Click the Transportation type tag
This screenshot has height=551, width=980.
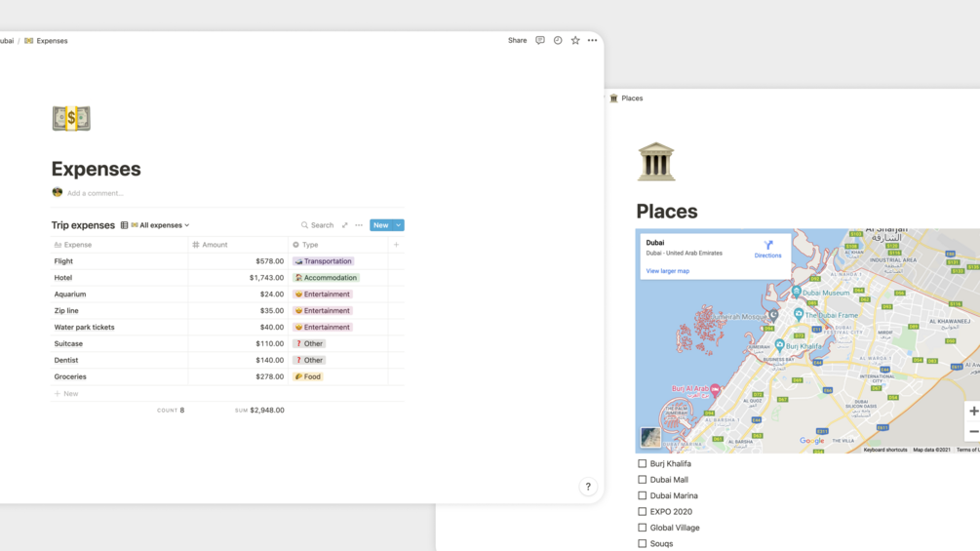click(324, 261)
